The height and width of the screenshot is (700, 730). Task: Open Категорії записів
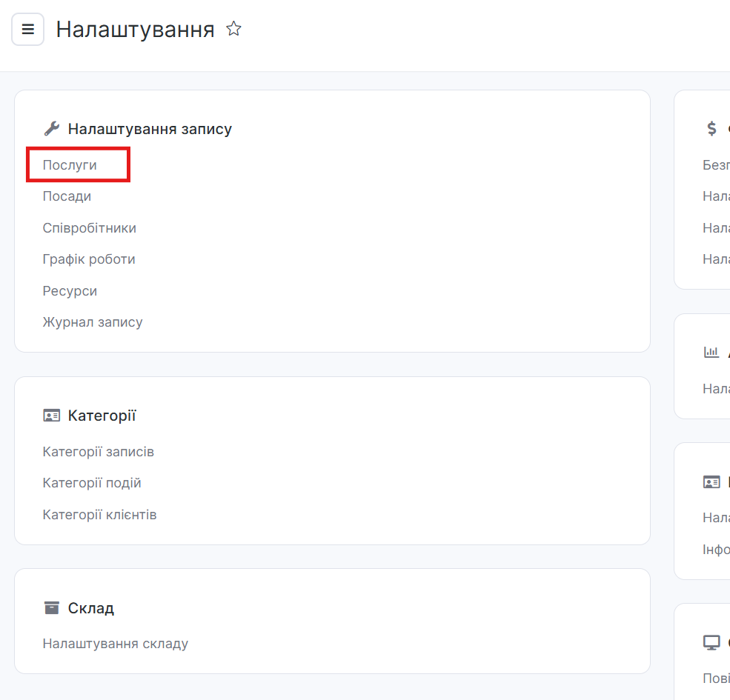(x=98, y=452)
